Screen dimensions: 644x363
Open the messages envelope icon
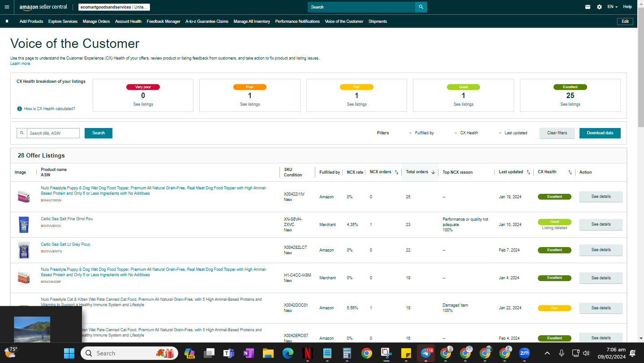(588, 7)
